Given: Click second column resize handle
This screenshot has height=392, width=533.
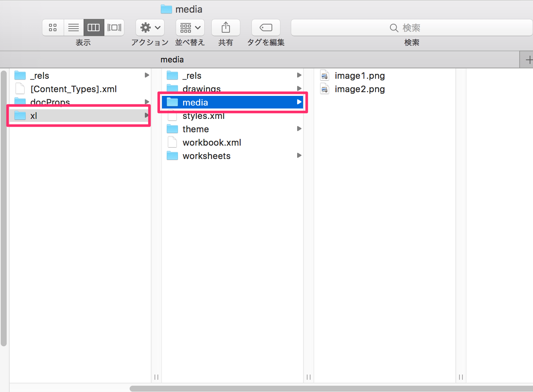Looking at the screenshot, I should click(309, 377).
